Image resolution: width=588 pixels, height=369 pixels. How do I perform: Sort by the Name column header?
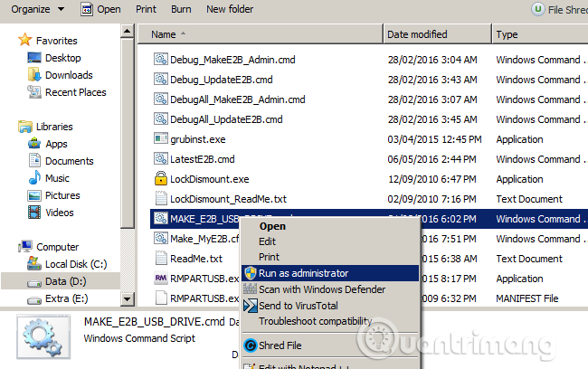[261, 34]
